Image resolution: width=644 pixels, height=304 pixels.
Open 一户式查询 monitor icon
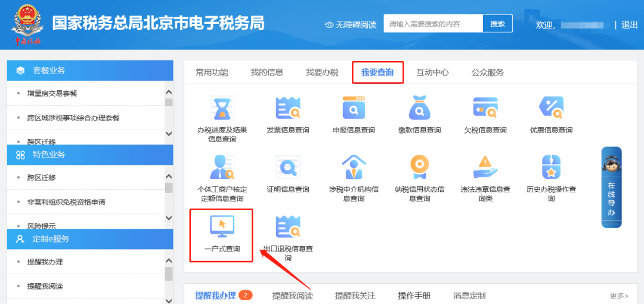222,226
